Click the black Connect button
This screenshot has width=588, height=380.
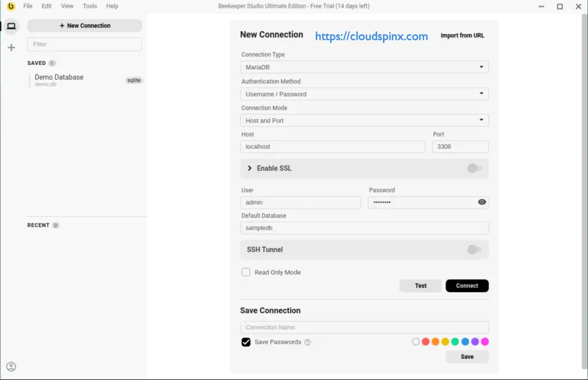point(467,286)
